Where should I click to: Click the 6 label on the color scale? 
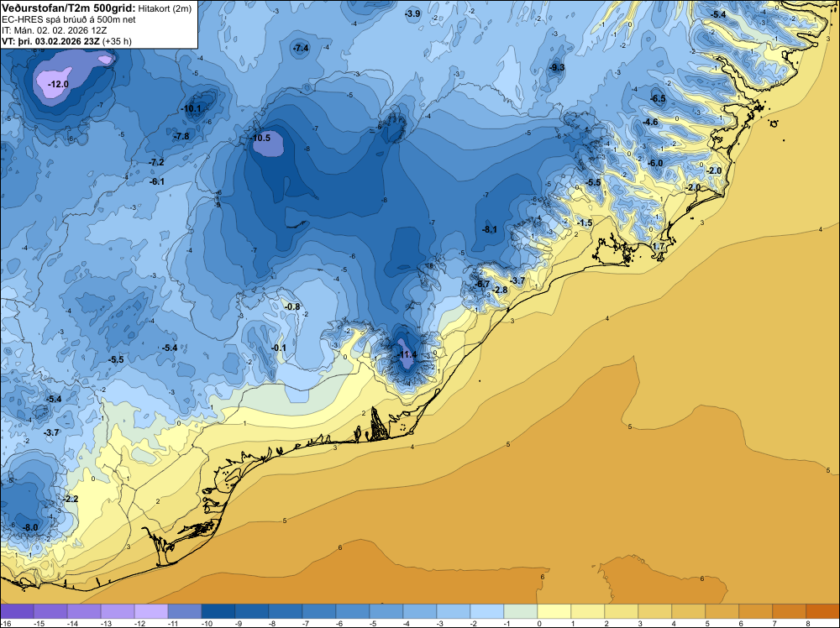(742, 623)
